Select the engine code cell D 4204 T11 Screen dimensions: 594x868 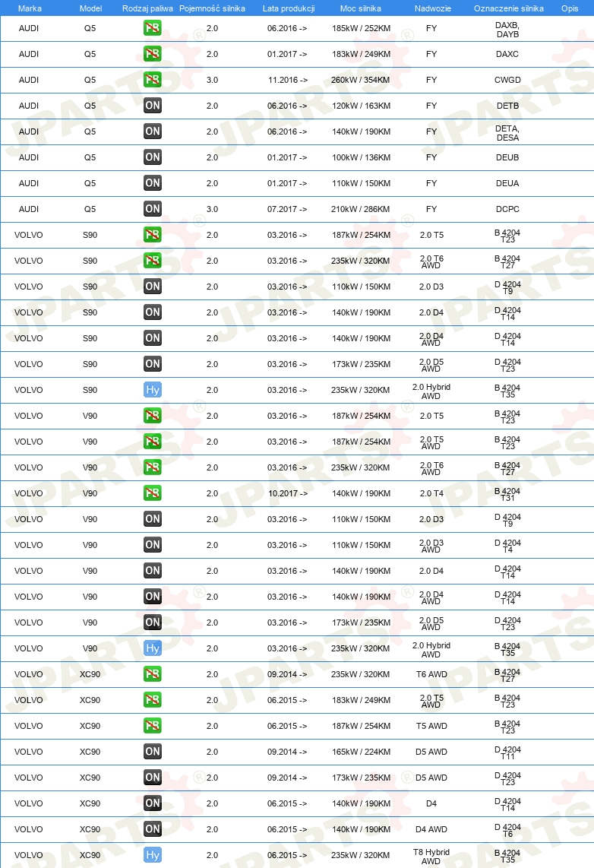pos(507,752)
